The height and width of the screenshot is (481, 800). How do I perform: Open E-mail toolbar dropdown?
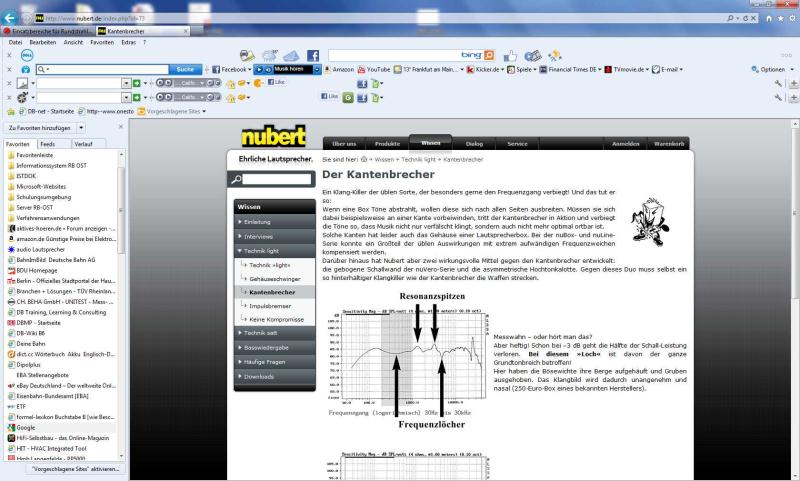pyautogui.click(x=681, y=69)
